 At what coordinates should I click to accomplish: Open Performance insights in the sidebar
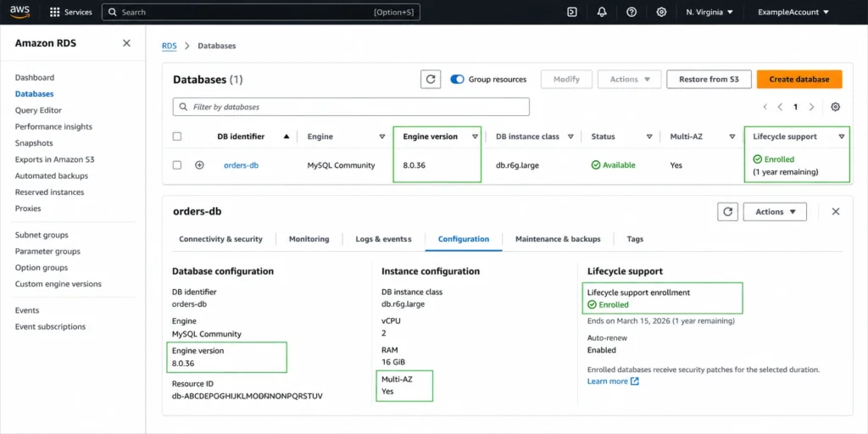(53, 127)
